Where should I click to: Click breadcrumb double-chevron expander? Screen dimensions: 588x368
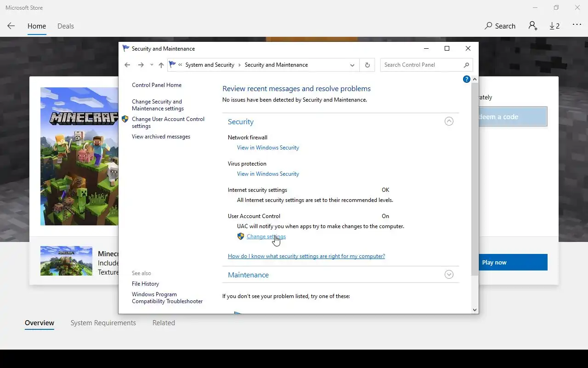[x=181, y=65]
